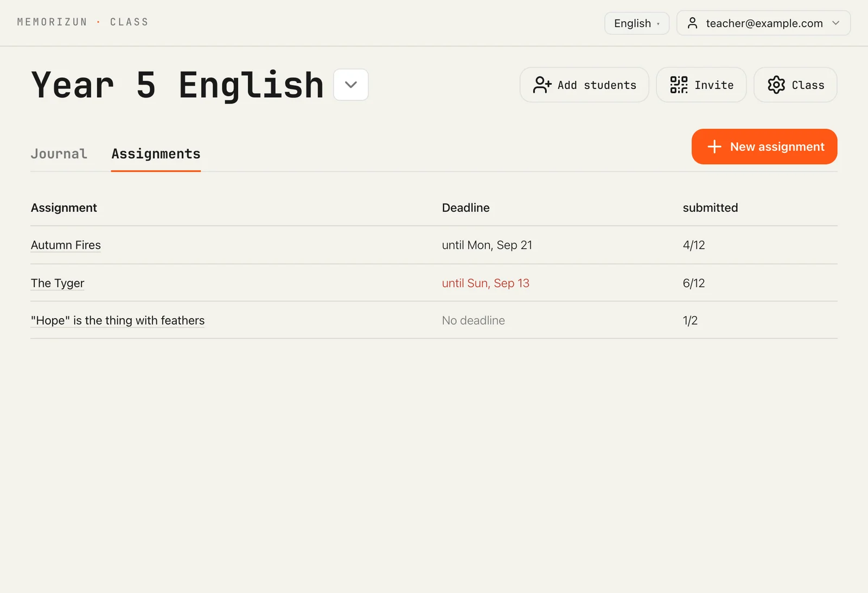Viewport: 868px width, 593px height.
Task: Click the teacher@example.com email text
Action: pyautogui.click(x=764, y=23)
